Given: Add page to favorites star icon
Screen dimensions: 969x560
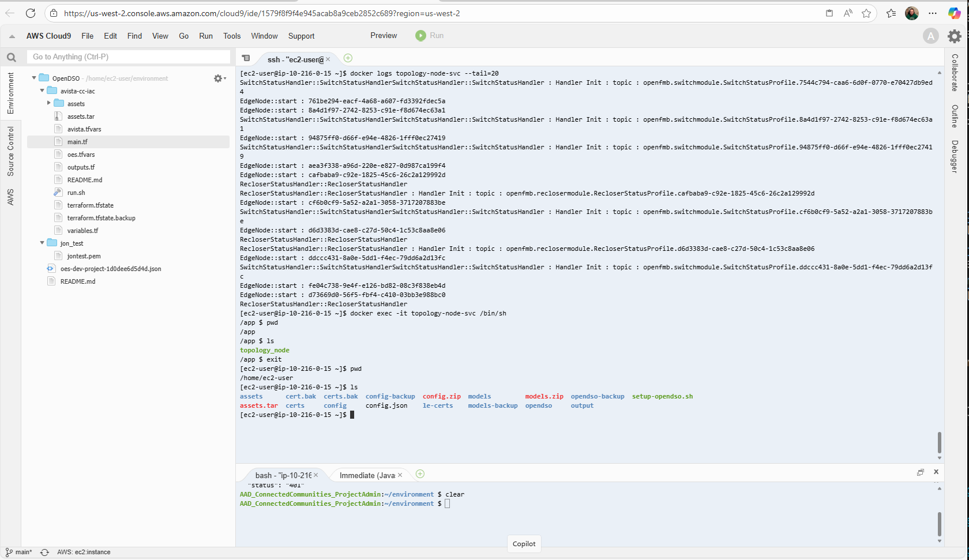Looking at the screenshot, I should pyautogui.click(x=866, y=13).
